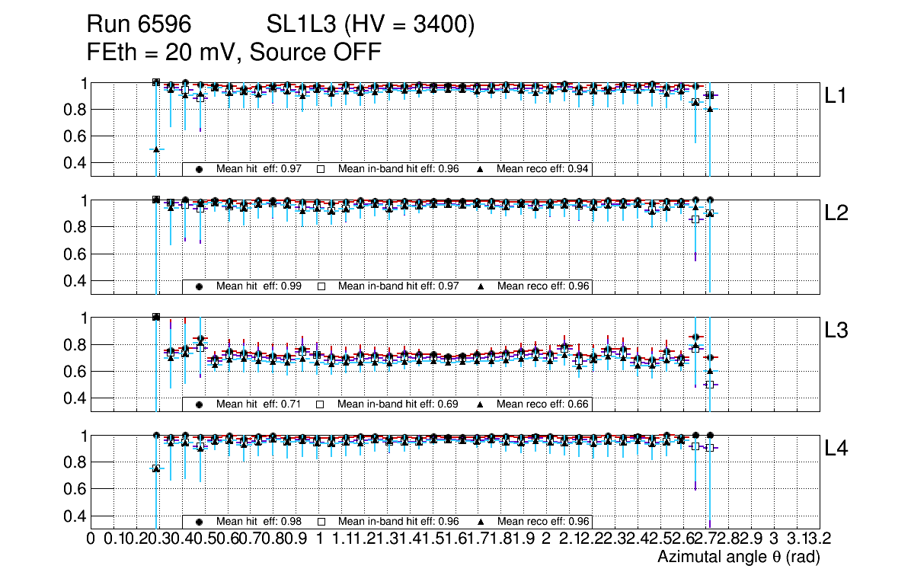Click the triangle legend marker in L4 panel
This screenshot has width=911, height=588.
481,522
